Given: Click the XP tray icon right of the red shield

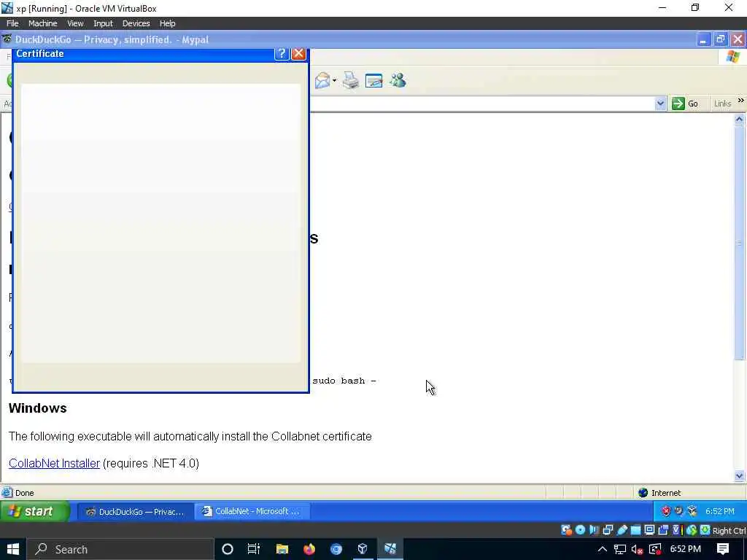Looking at the screenshot, I should (678, 510).
